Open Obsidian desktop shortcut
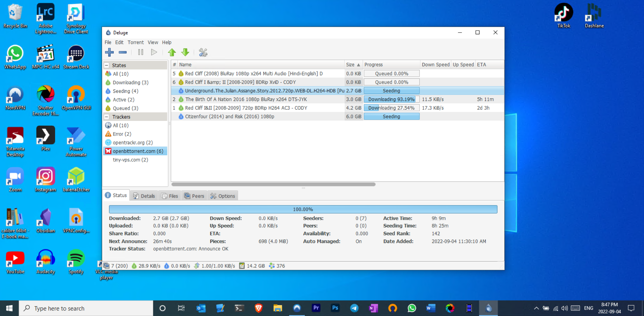Viewport: 644px width, 316px height. point(46,221)
